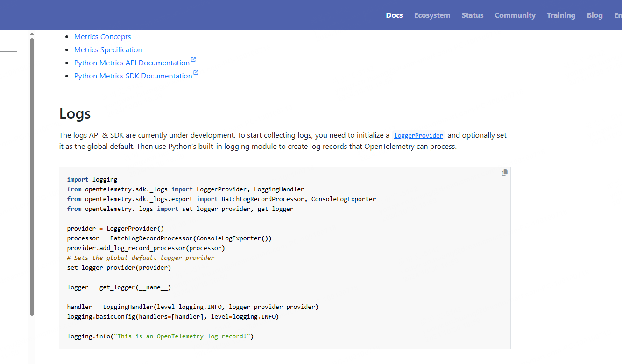Image resolution: width=622 pixels, height=364 pixels.
Task: Navigate to the Training section
Action: click(561, 15)
